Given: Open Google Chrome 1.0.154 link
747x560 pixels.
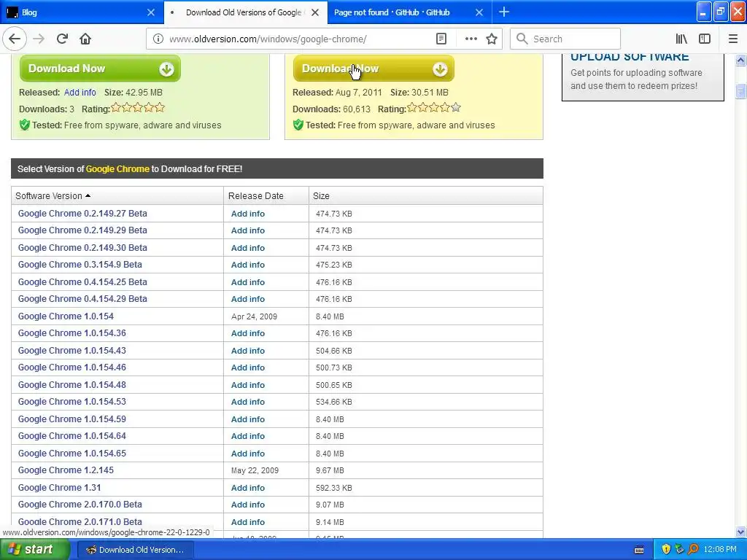Looking at the screenshot, I should (x=66, y=316).
